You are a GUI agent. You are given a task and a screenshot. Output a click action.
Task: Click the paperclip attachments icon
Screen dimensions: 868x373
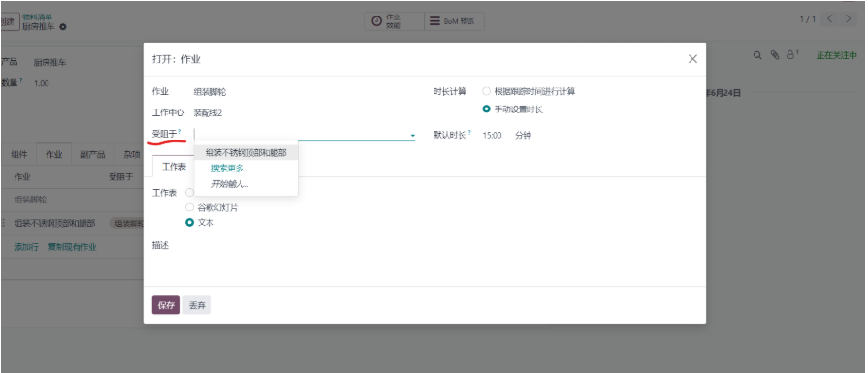[775, 55]
